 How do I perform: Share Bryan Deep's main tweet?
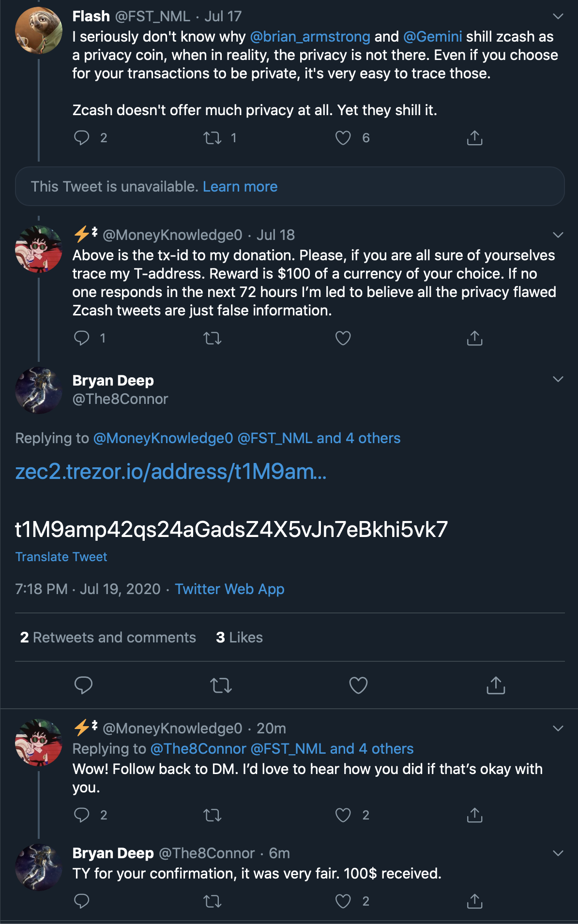[496, 685]
